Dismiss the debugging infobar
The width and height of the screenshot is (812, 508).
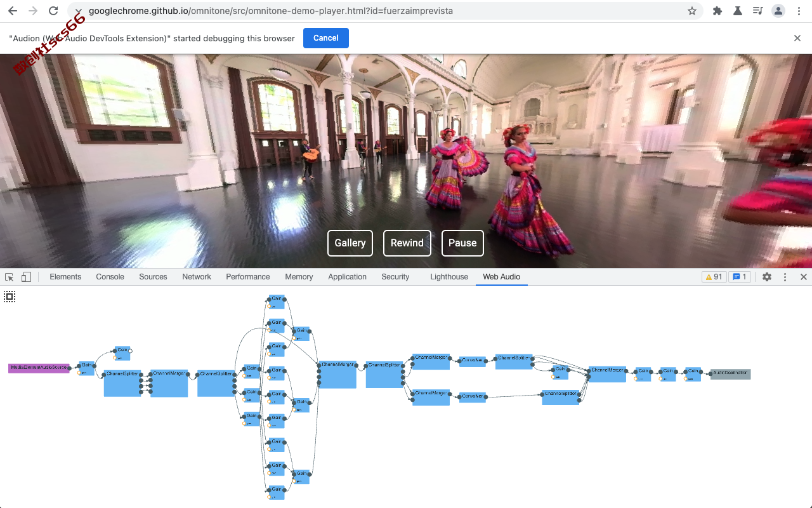[797, 38]
